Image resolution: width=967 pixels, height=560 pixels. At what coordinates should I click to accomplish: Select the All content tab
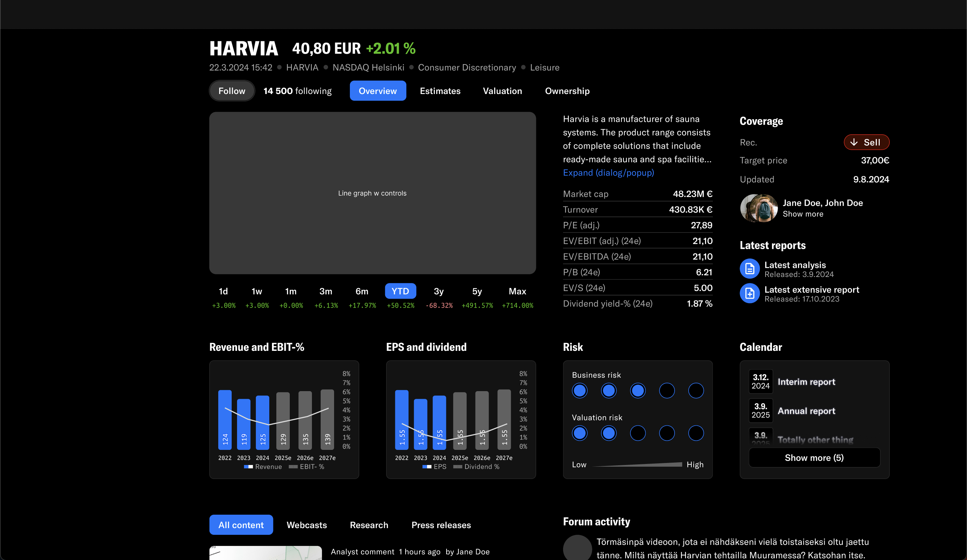(x=241, y=525)
